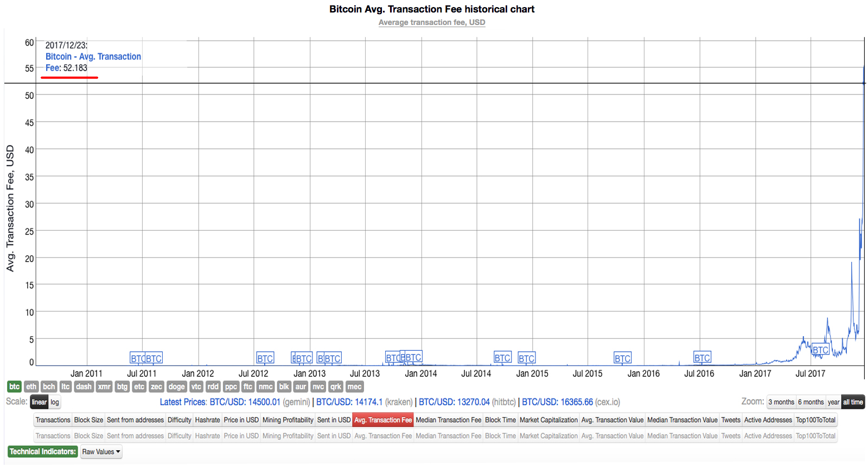Zoom chart to all time
868x467 pixels.
point(853,402)
